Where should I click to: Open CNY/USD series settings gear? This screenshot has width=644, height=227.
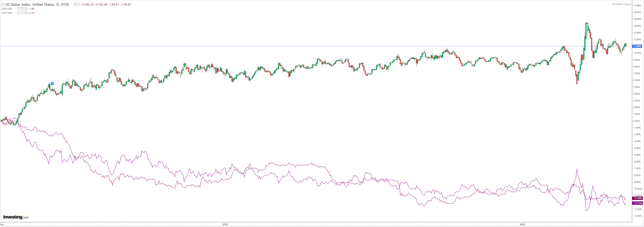pos(22,13)
